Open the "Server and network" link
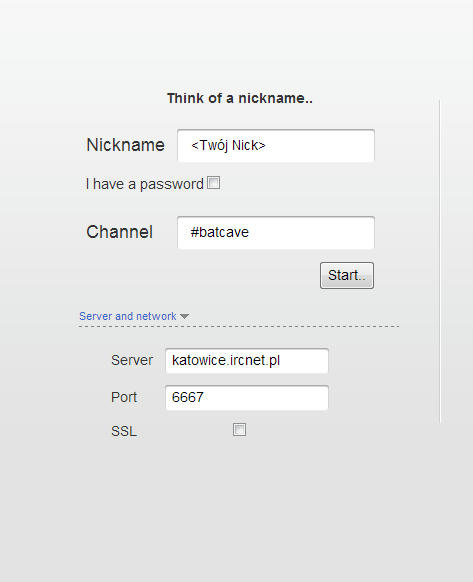 coord(128,316)
